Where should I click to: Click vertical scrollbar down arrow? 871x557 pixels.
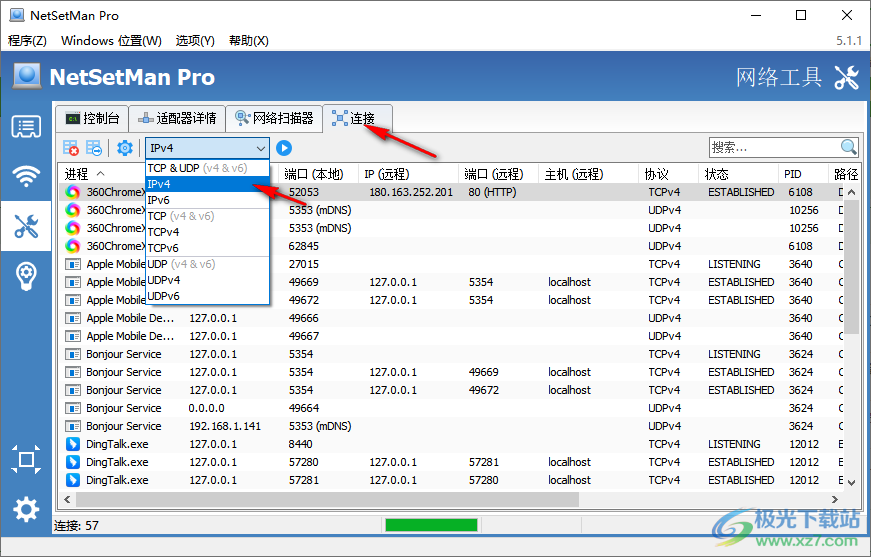click(x=852, y=483)
